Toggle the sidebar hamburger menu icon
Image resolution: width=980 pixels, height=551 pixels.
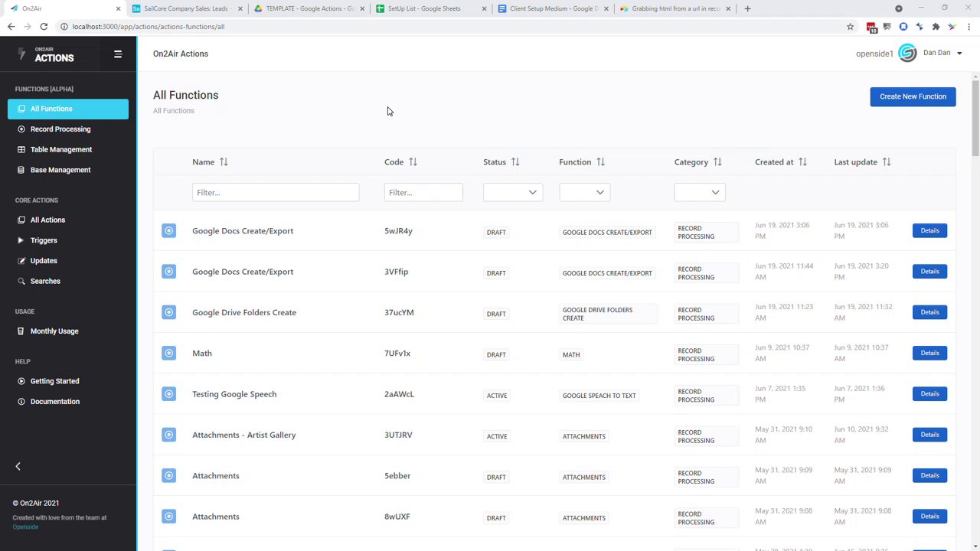118,54
